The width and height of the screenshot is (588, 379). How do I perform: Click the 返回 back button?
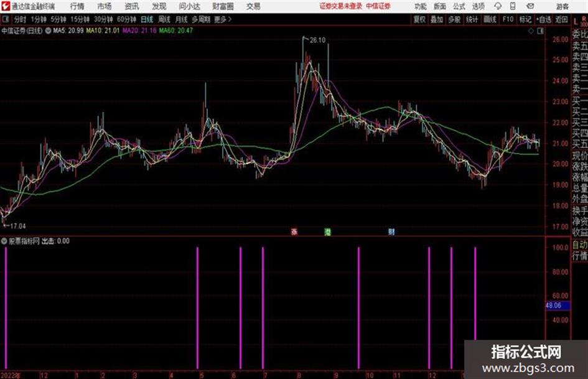click(x=561, y=19)
